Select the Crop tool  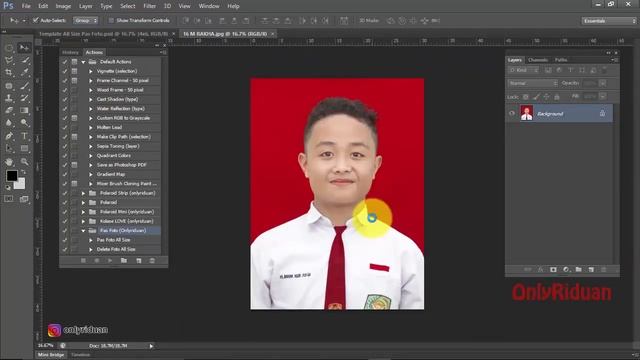[9, 73]
